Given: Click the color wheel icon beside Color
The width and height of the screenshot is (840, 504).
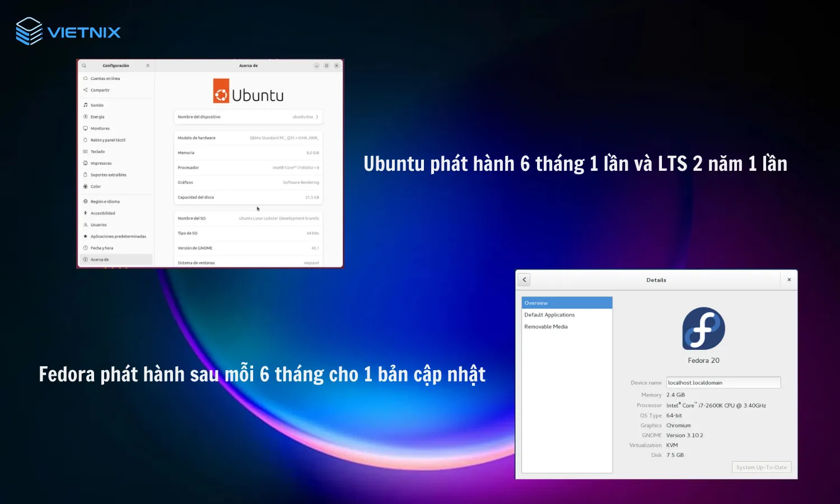Looking at the screenshot, I should coord(86,186).
